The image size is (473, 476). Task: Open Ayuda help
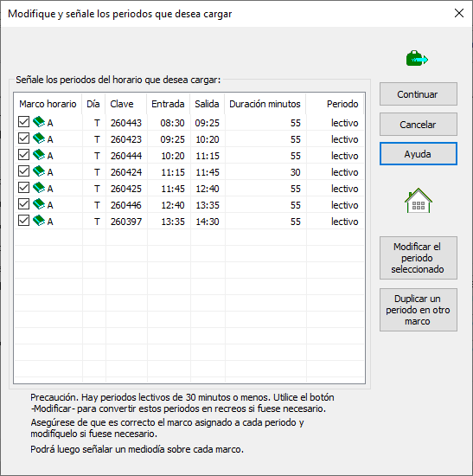pos(418,154)
